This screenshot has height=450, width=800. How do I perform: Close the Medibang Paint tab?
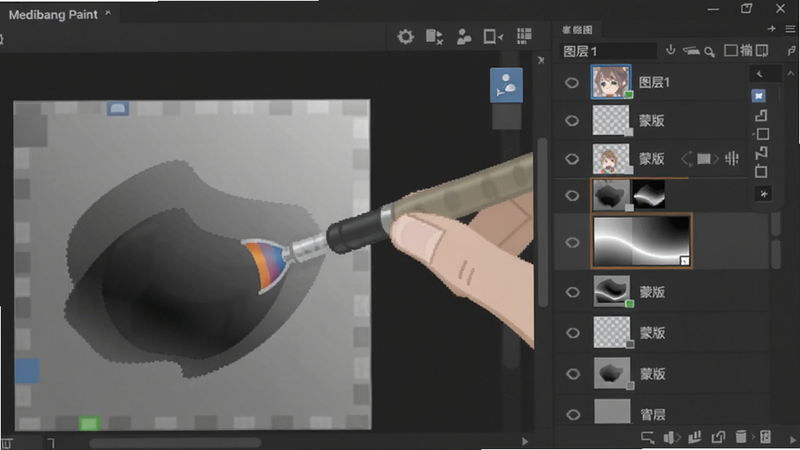click(x=108, y=13)
